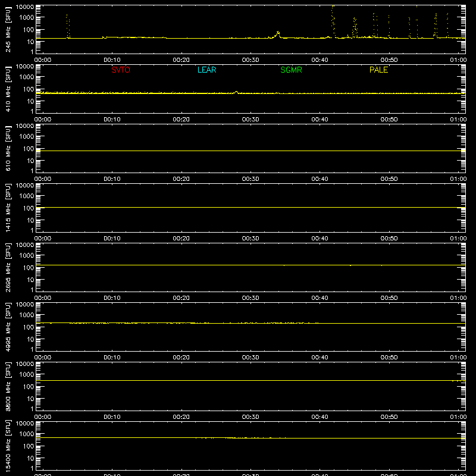
Task: Click the 00:30 time label under 245 MHz plot
Action: (250, 60)
